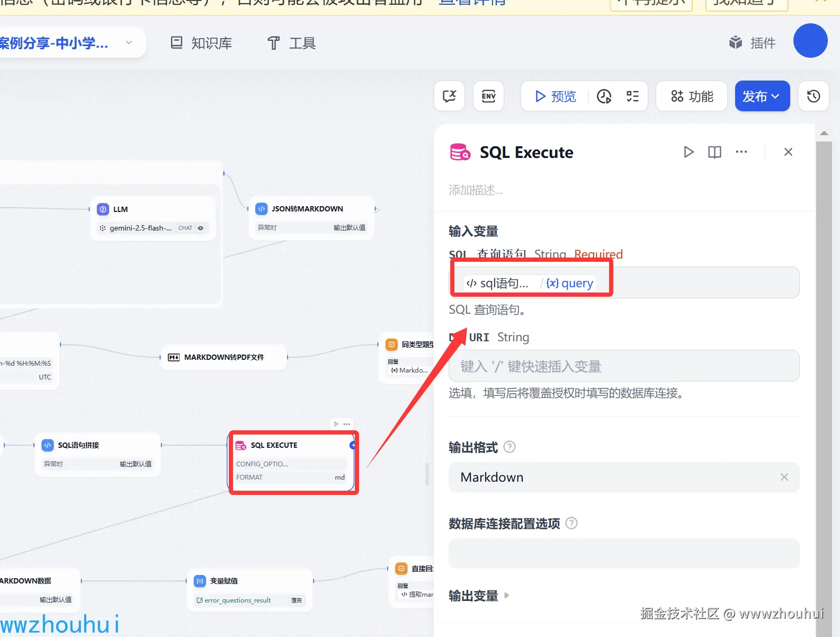Open the 发布 publish dropdown

click(762, 96)
